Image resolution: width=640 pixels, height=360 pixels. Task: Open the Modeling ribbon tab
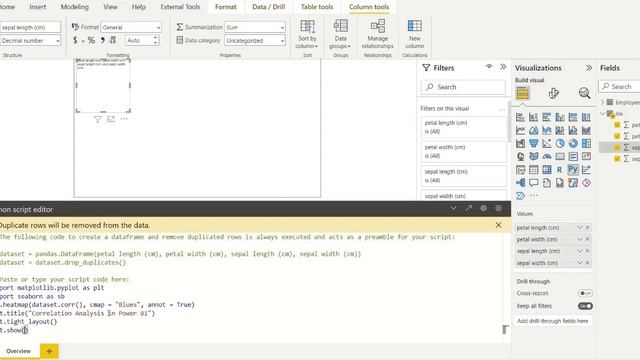[x=75, y=7]
